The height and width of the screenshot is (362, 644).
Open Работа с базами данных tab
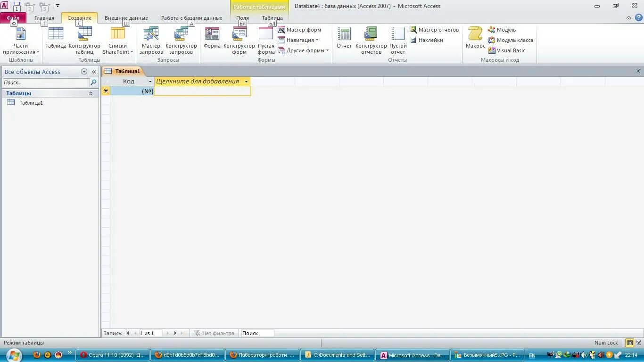(x=191, y=18)
